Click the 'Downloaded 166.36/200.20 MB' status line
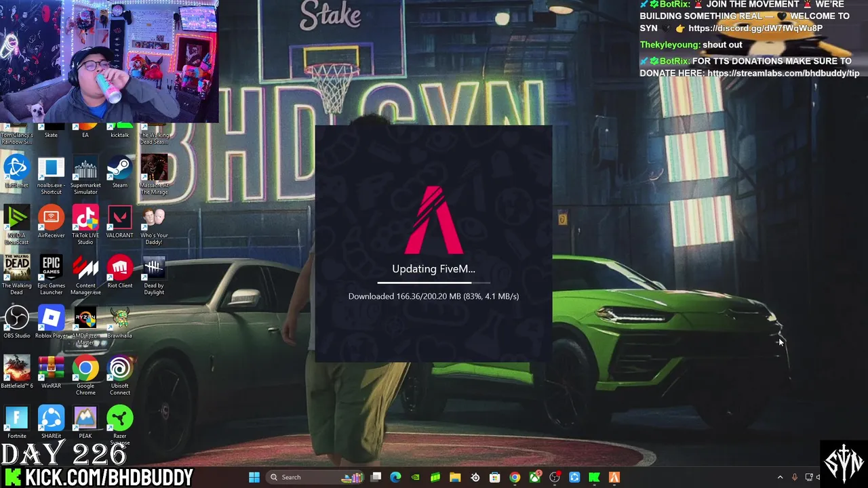The height and width of the screenshot is (488, 868). [433, 296]
